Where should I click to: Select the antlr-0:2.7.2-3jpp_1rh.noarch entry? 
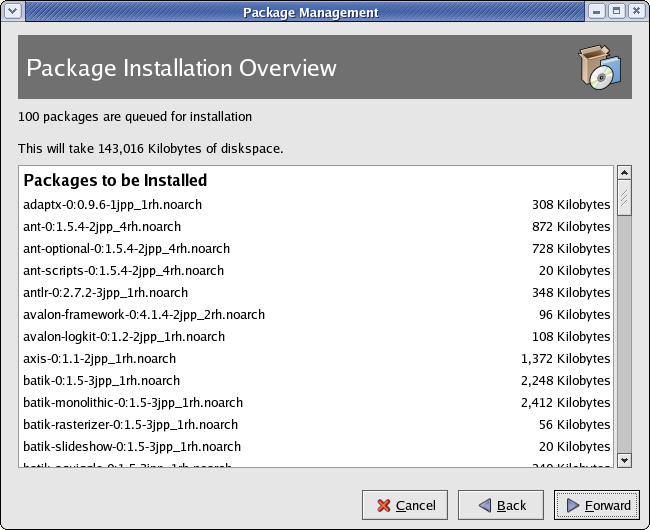tap(105, 293)
